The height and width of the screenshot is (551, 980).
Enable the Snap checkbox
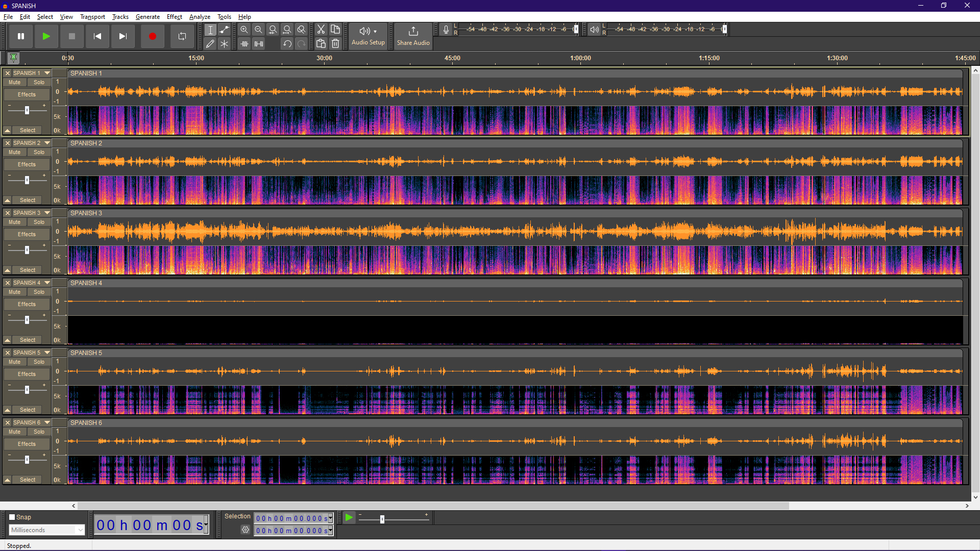12,517
